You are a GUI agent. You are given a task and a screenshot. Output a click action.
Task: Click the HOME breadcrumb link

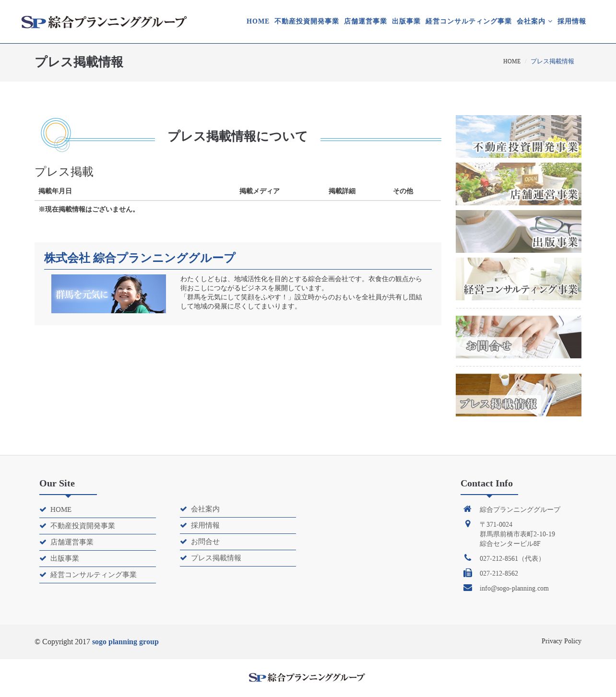[511, 61]
